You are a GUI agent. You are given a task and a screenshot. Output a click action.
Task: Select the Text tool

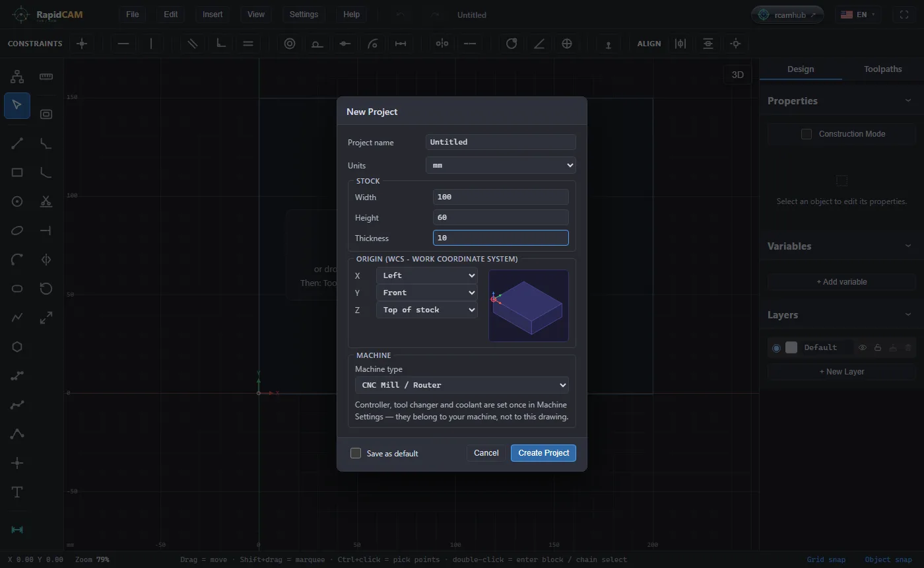click(x=17, y=492)
